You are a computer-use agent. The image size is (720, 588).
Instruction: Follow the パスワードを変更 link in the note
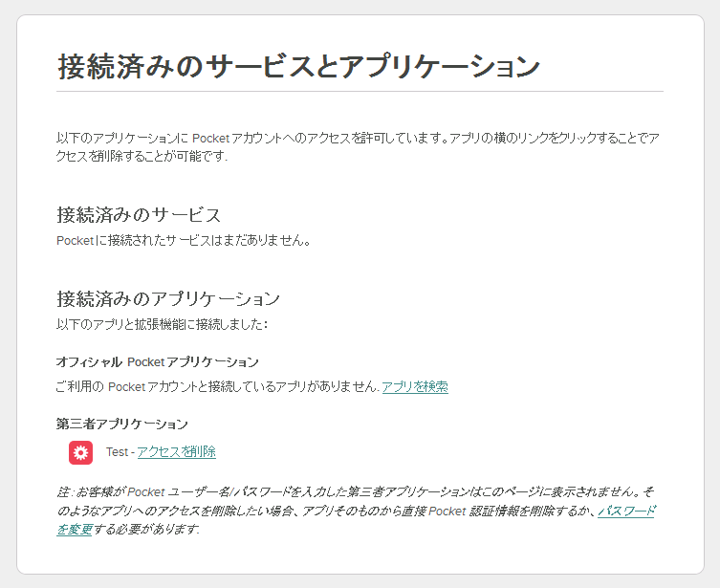point(626,511)
